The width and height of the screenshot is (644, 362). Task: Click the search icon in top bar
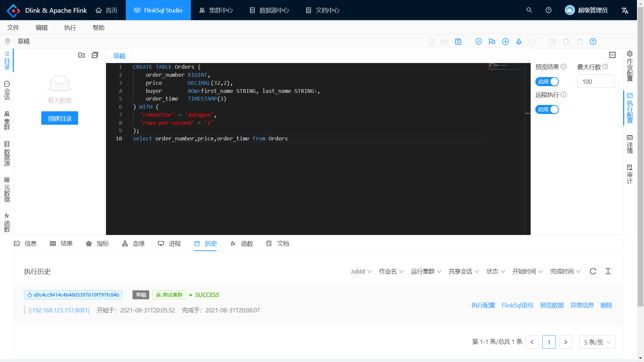529,10
